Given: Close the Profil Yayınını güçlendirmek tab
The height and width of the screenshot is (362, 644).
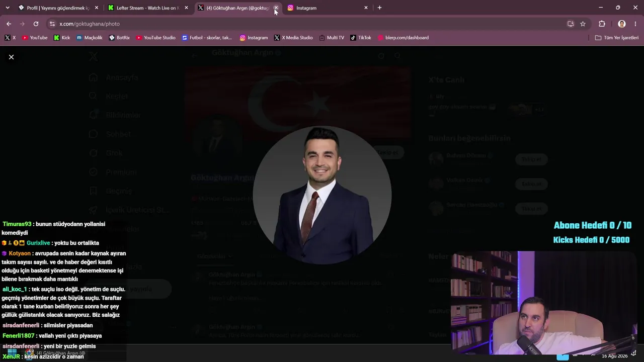Looking at the screenshot, I should point(97,8).
